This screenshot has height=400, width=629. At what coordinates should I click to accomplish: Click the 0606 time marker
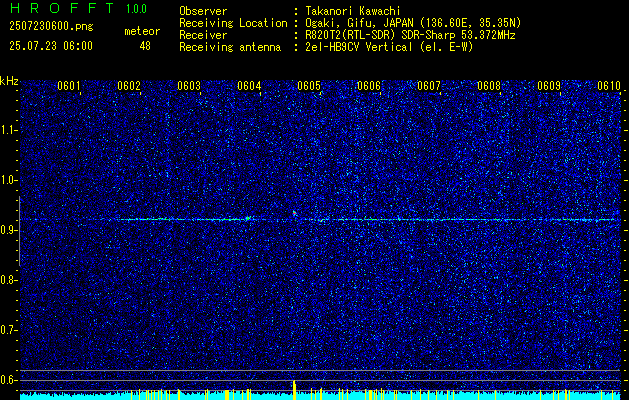tap(369, 86)
